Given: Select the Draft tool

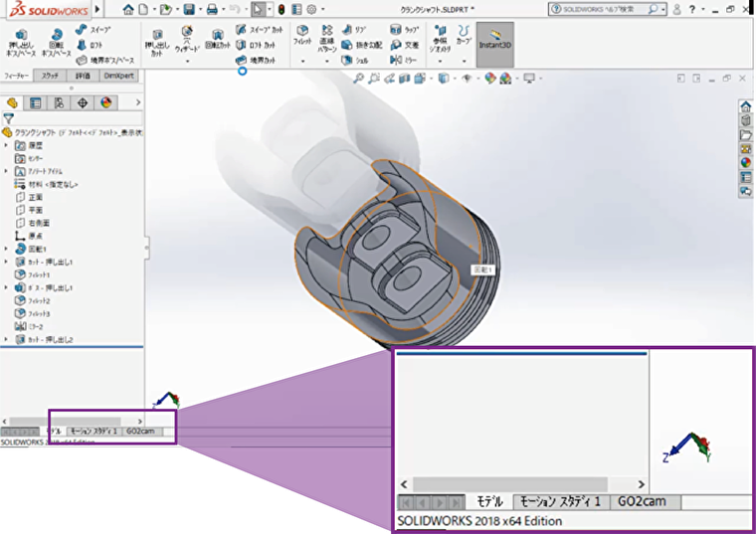Looking at the screenshot, I should click(x=362, y=45).
